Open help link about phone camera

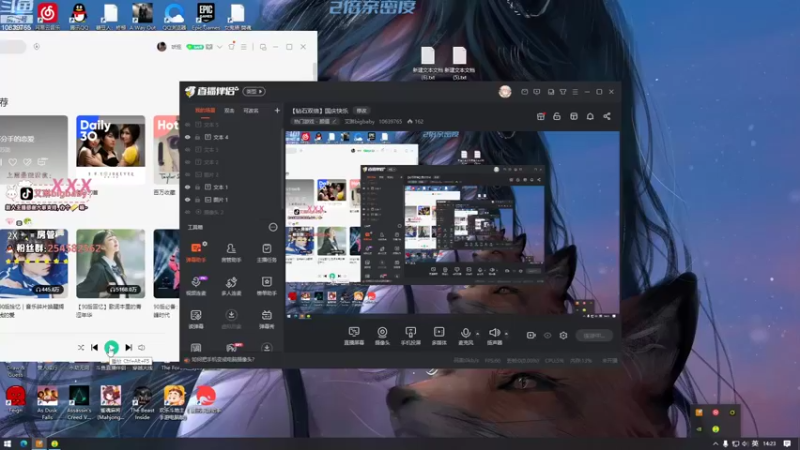point(222,360)
